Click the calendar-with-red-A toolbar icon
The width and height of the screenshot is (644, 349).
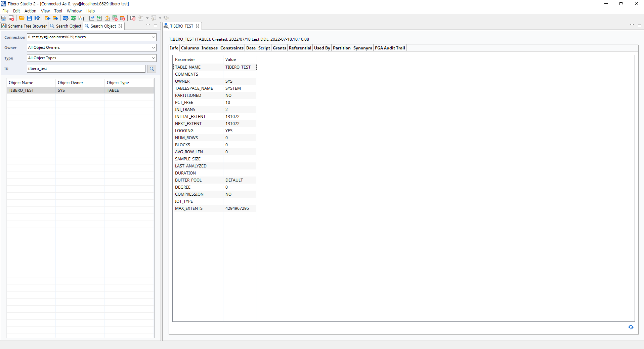click(x=123, y=18)
